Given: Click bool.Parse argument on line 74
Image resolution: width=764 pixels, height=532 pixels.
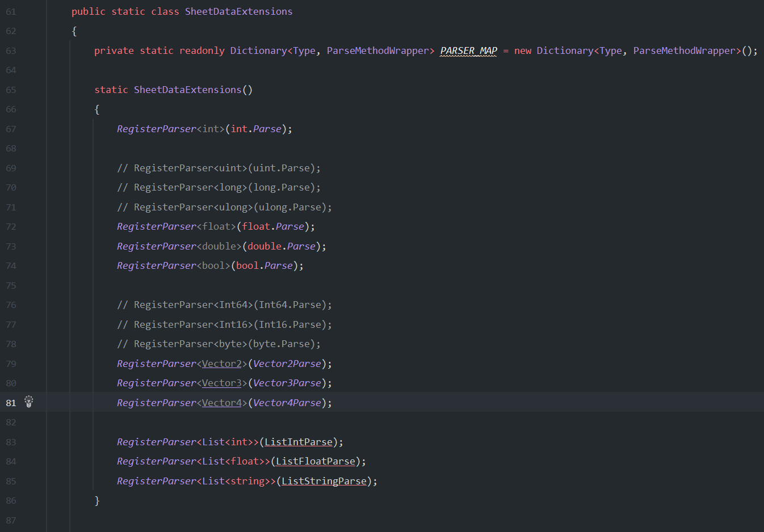Looking at the screenshot, I should 265,265.
